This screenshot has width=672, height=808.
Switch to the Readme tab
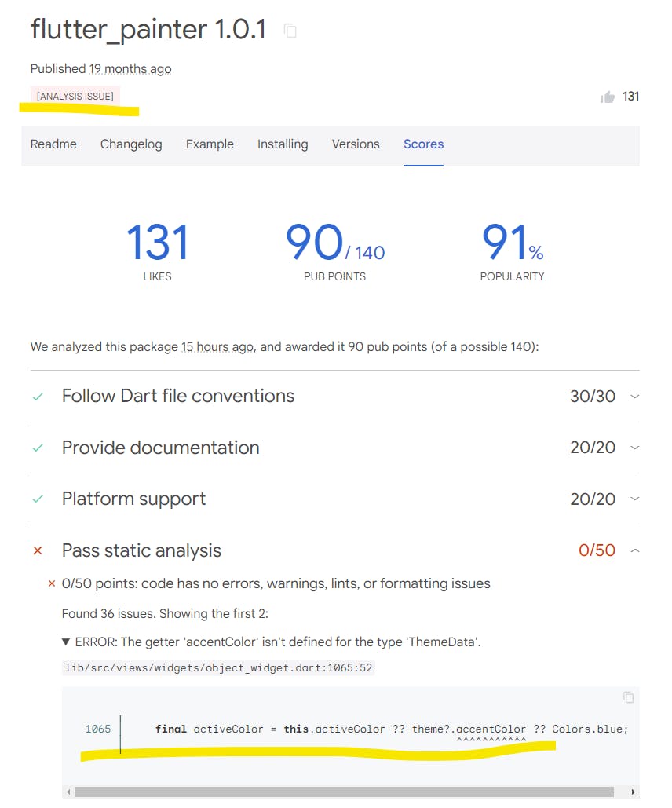pos(53,144)
